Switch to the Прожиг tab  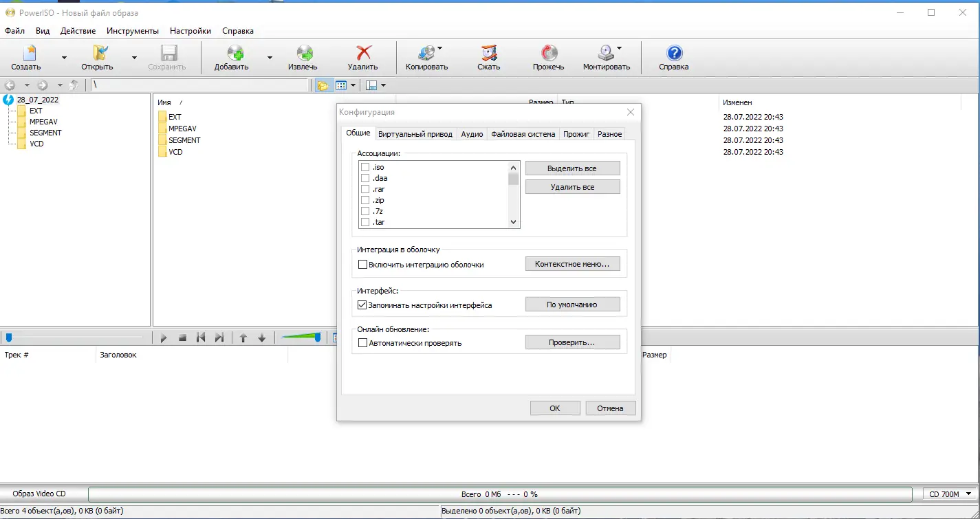pos(576,134)
